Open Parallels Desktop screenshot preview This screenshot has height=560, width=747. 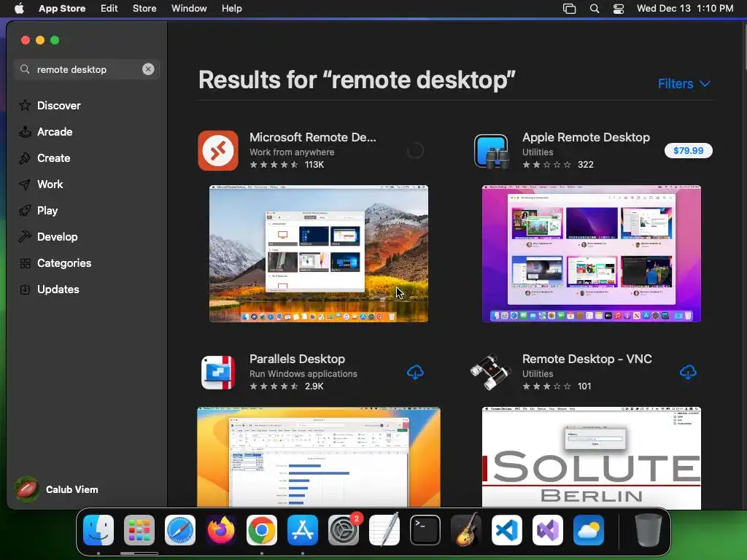pyautogui.click(x=319, y=457)
